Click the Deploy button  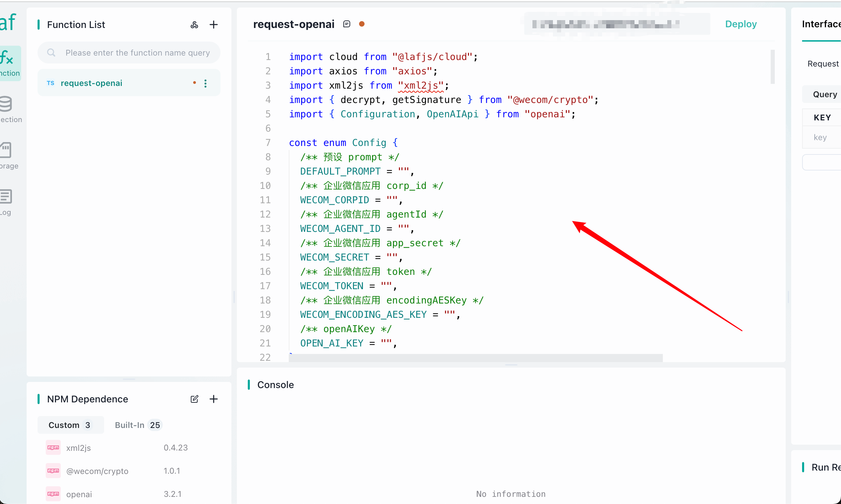(x=741, y=24)
